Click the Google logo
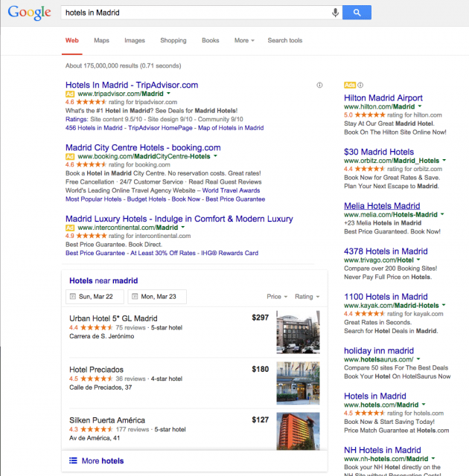469x476 pixels. point(30,13)
